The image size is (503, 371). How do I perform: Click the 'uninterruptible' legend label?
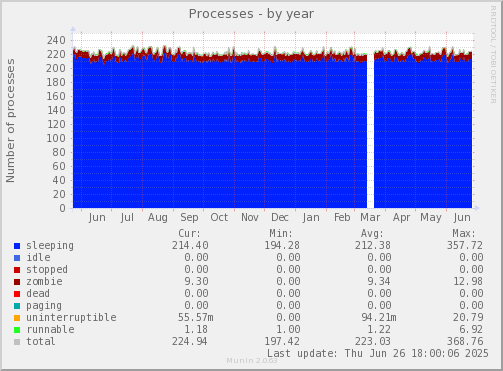pos(71,317)
